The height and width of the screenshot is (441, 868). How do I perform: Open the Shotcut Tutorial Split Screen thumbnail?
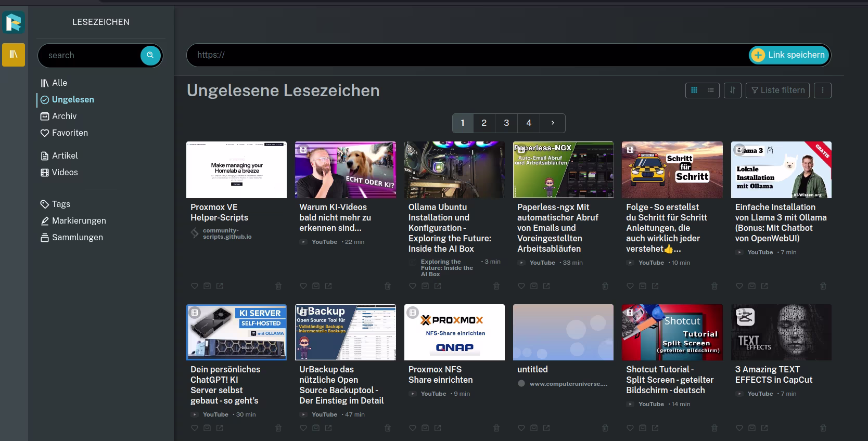click(x=672, y=332)
